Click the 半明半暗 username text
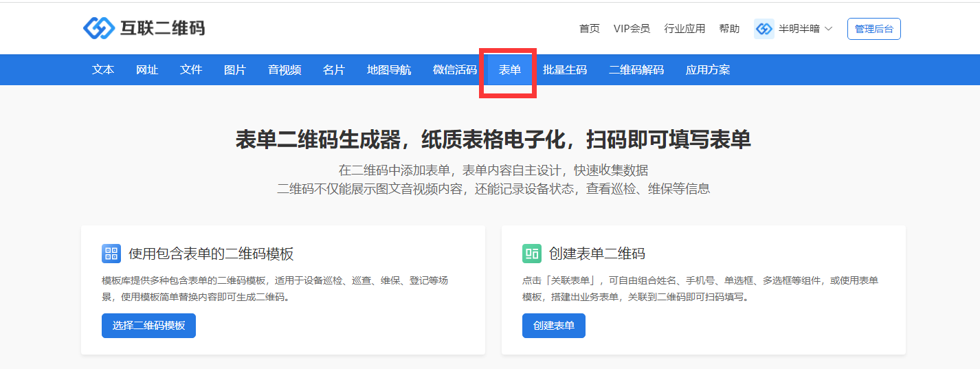Viewport: 980px width, 369px height. click(x=799, y=29)
